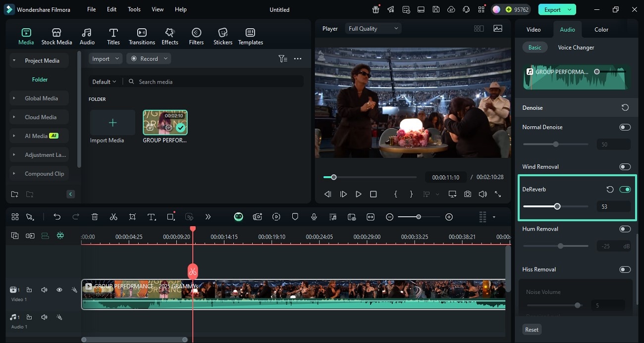The image size is (644, 343).
Task: Play the video in the player
Action: [359, 194]
